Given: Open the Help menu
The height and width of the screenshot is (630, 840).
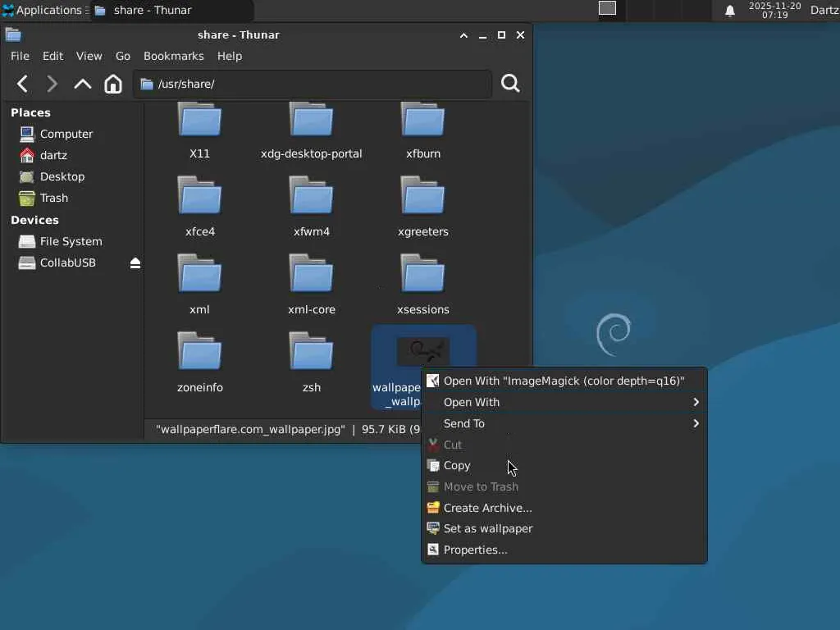Looking at the screenshot, I should click(230, 57).
